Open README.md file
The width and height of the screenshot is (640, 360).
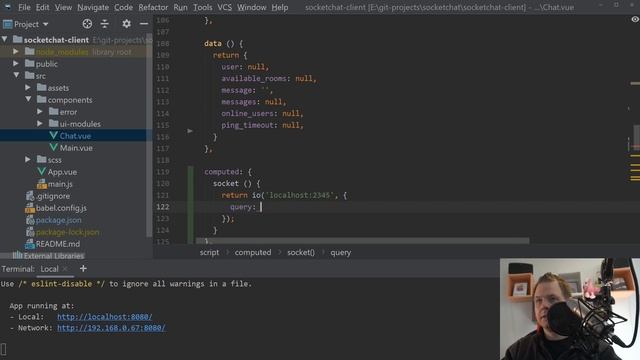[58, 244]
